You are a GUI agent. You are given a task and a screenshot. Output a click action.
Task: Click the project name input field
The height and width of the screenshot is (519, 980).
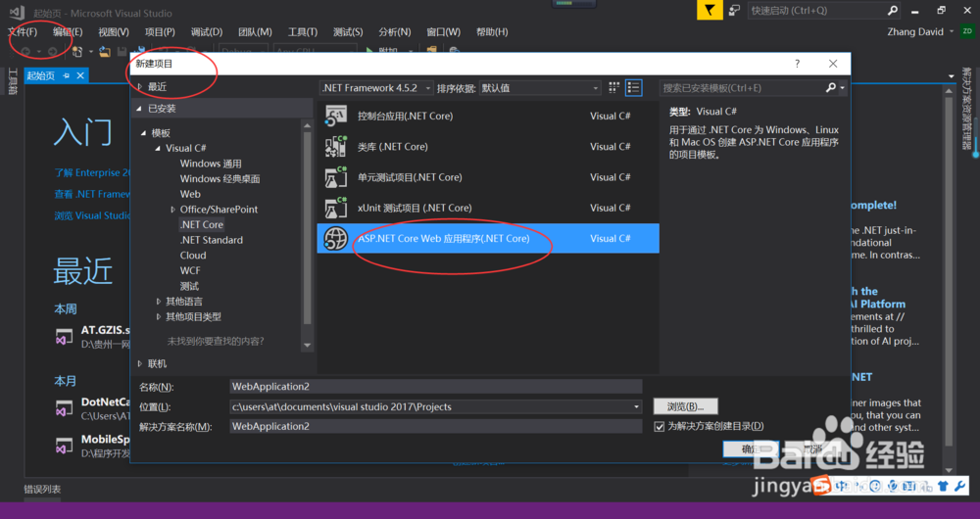(x=436, y=387)
